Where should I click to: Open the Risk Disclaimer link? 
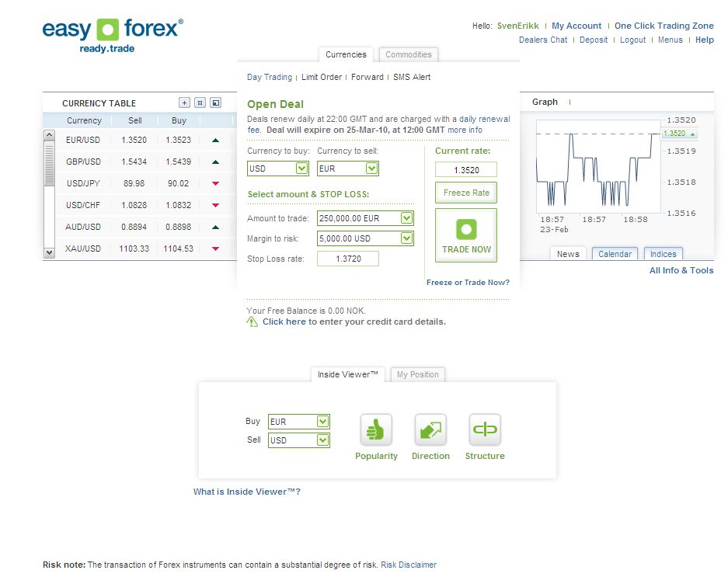(409, 565)
